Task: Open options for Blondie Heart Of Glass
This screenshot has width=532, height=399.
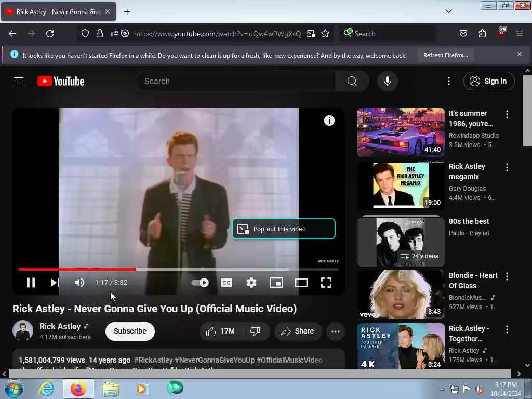Action: [x=507, y=276]
